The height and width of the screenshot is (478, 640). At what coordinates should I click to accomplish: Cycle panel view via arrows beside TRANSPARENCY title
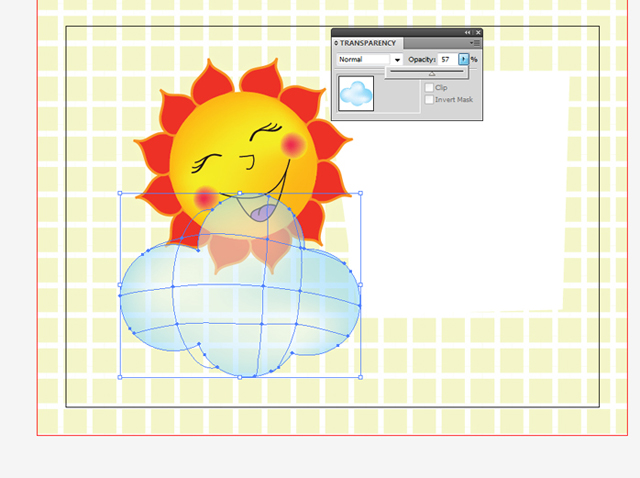pyautogui.click(x=336, y=43)
